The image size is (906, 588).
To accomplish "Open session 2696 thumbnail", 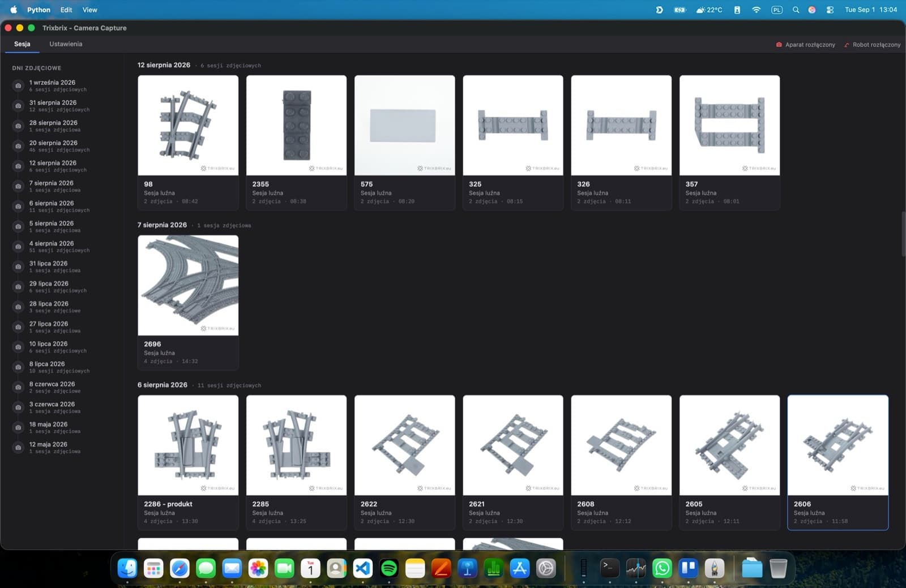I will tap(188, 285).
